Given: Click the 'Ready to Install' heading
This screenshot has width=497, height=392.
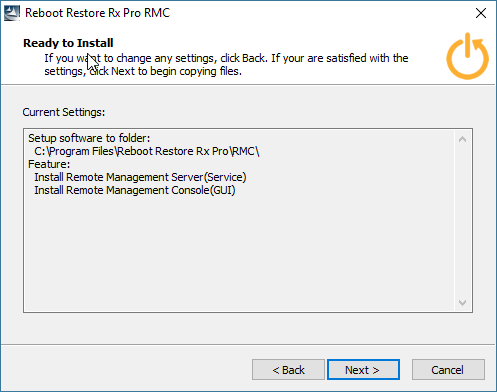Looking at the screenshot, I should 68,43.
